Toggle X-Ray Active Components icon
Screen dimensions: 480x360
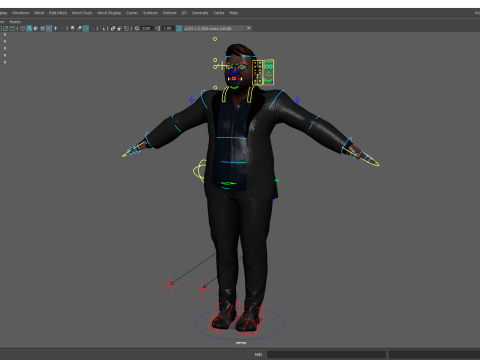(x=120, y=28)
